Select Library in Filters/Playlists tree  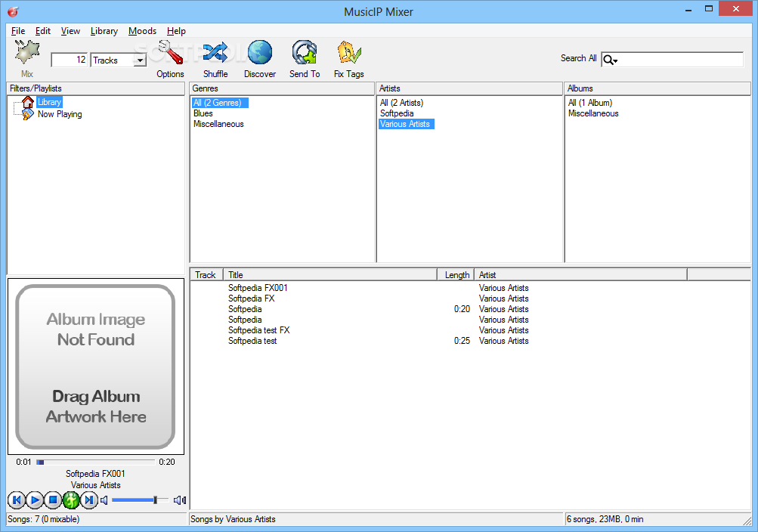(49, 102)
